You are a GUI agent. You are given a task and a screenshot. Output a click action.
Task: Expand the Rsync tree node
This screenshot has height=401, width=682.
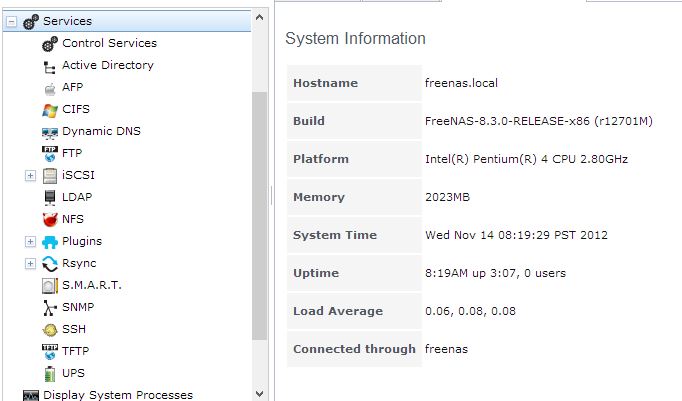(x=30, y=264)
